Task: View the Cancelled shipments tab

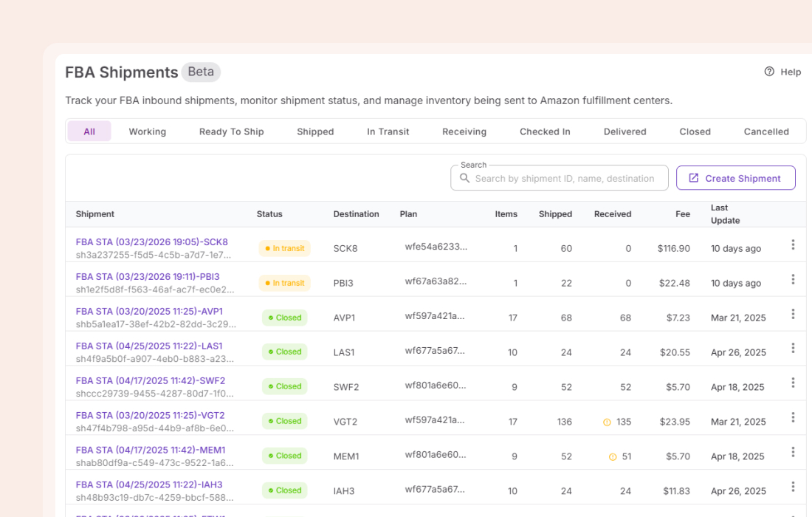Action: click(765, 131)
